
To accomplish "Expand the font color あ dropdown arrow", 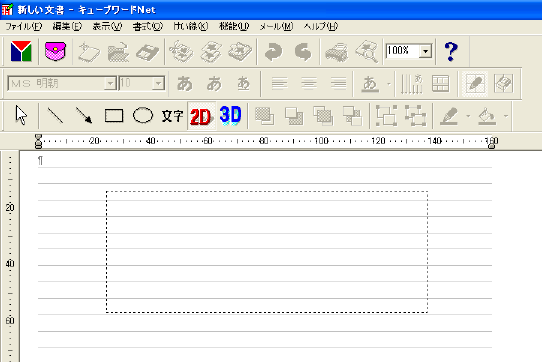I will [389, 84].
